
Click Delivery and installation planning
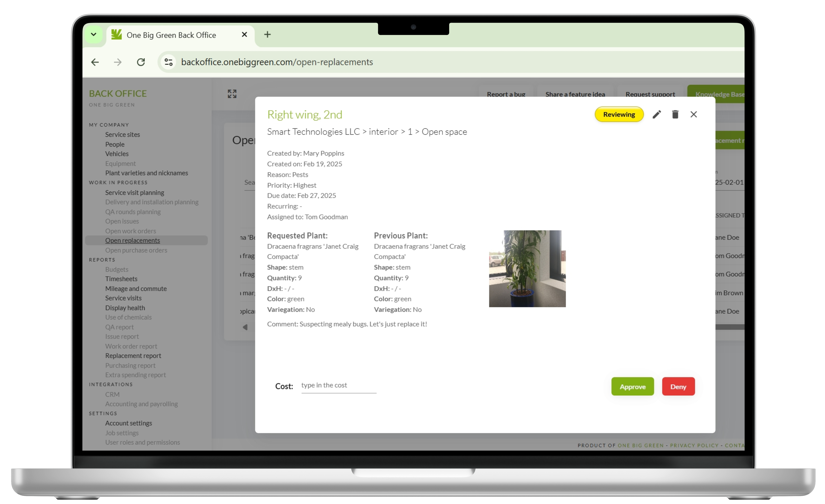[x=152, y=202]
